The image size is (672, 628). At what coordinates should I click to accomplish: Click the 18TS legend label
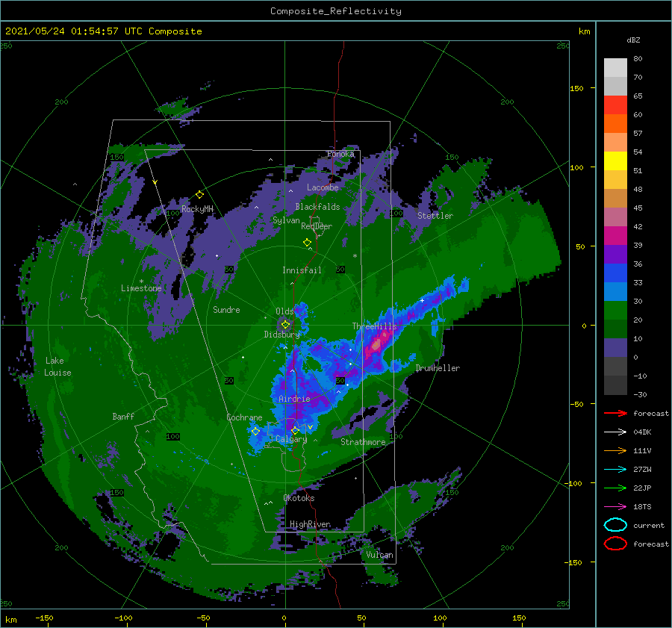642,507
